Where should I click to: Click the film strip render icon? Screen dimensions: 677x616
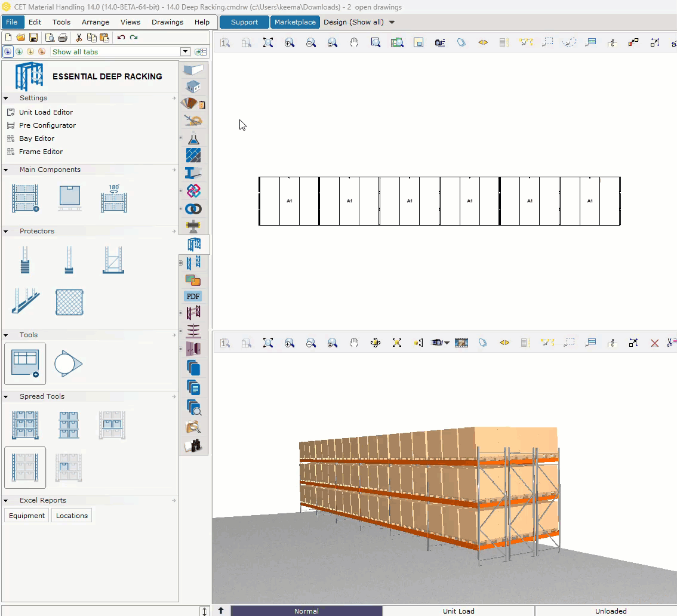pos(461,343)
